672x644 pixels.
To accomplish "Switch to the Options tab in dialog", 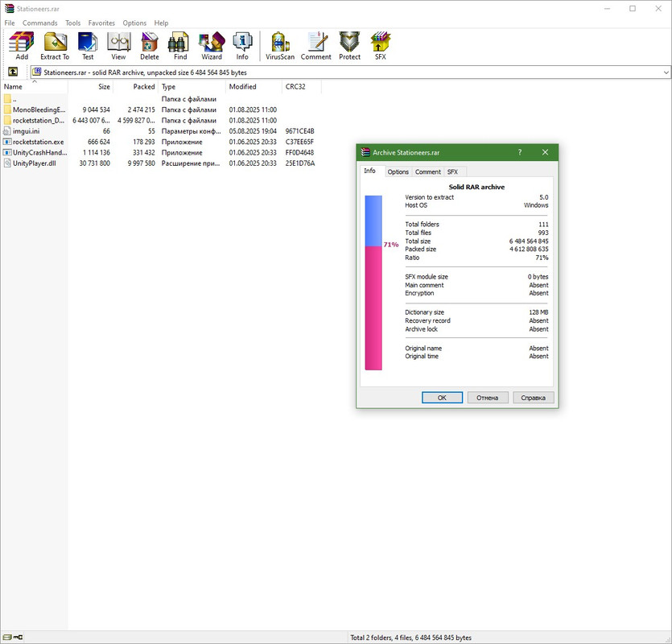I will click(x=398, y=172).
